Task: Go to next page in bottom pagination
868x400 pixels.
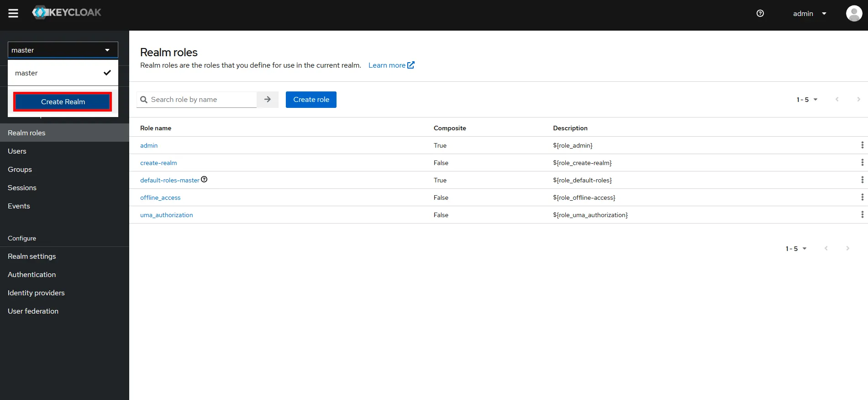Action: 847,248
